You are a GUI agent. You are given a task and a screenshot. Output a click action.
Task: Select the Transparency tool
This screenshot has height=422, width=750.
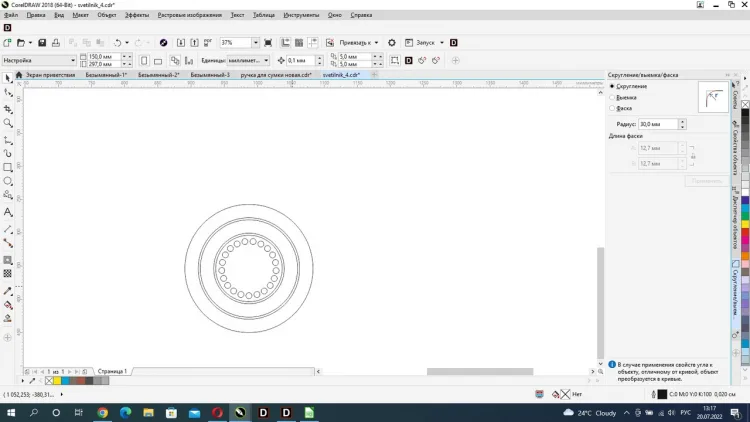coord(8,274)
